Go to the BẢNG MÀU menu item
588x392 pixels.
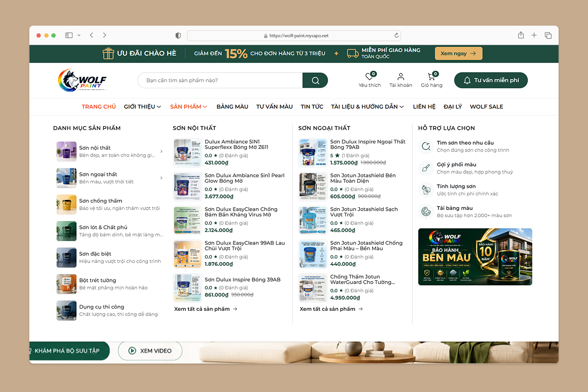(232, 107)
